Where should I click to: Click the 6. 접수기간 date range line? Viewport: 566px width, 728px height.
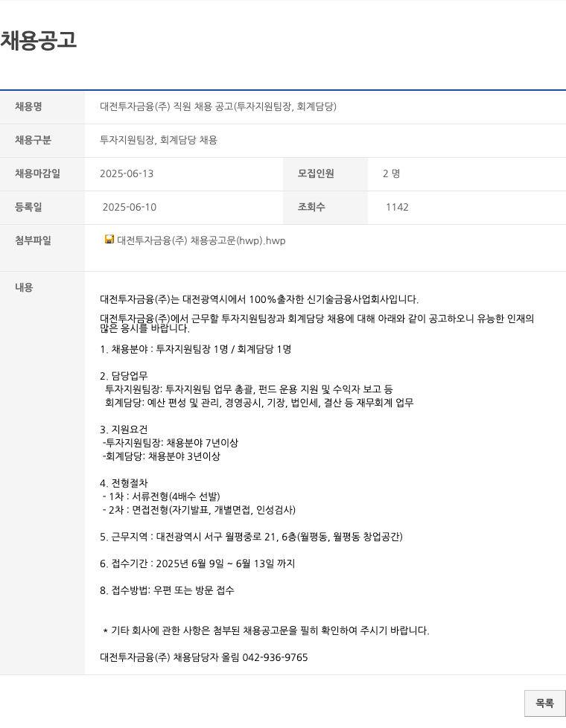tap(197, 563)
